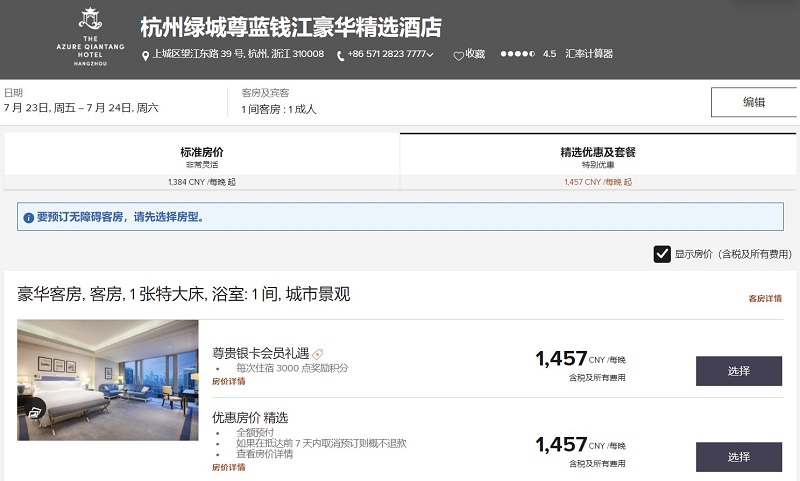Uncheck 显示房价（含税及所有费用）checkbox

[x=662, y=254]
